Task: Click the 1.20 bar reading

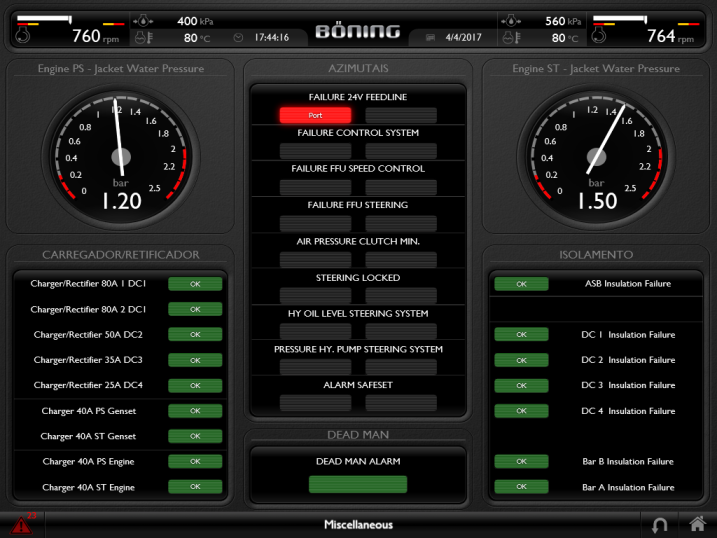Action: (x=122, y=201)
